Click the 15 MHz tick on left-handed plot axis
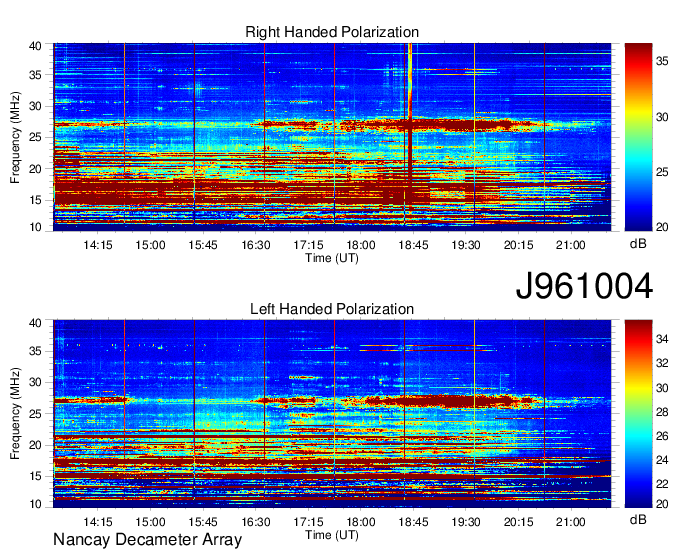This screenshot has height=552, width=680. 36,476
